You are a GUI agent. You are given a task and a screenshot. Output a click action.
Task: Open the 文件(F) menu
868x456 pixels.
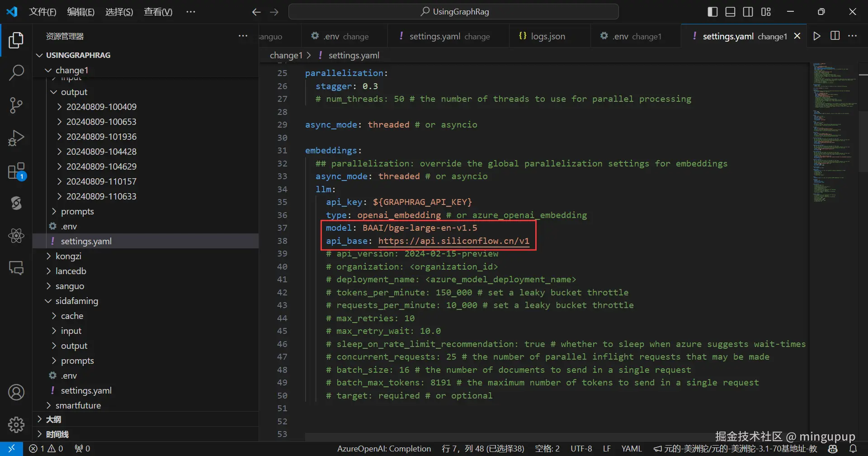click(42, 12)
